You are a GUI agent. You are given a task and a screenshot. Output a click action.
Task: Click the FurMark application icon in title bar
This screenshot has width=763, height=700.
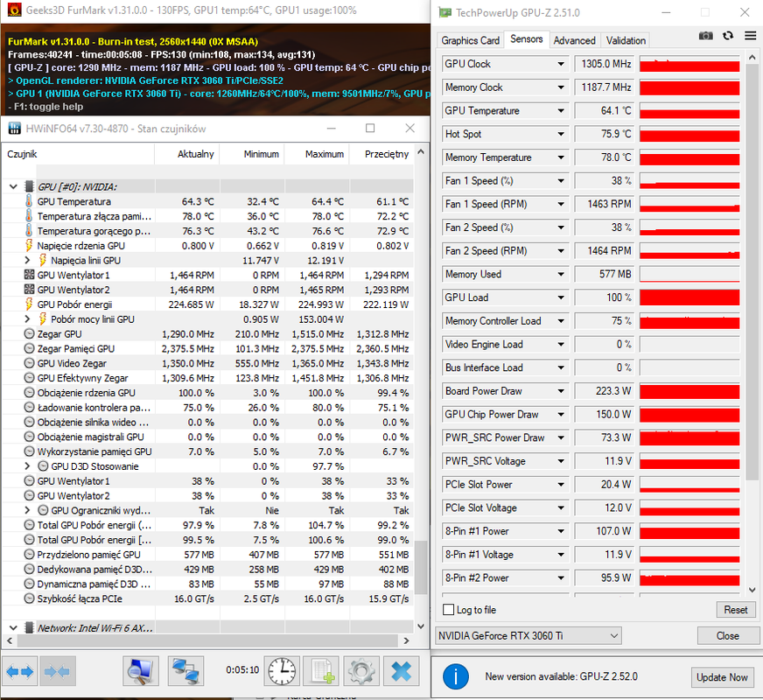pyautogui.click(x=14, y=10)
